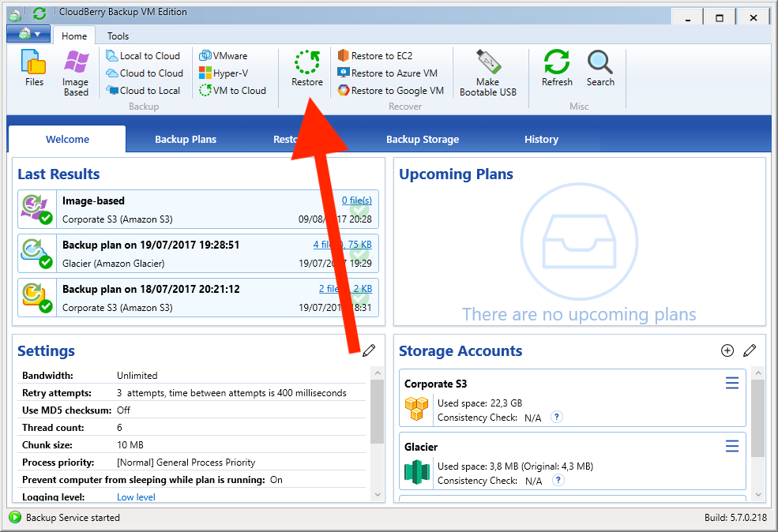Click the Chunk size value 10 MB
Image resolution: width=778 pixels, height=532 pixels.
coord(130,444)
